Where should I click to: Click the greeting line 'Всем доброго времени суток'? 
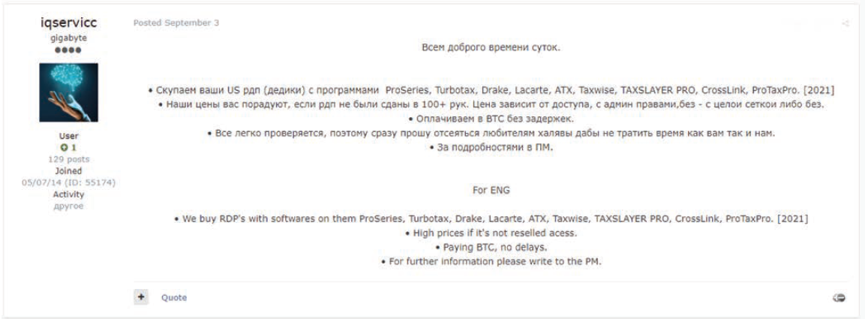[x=491, y=47]
